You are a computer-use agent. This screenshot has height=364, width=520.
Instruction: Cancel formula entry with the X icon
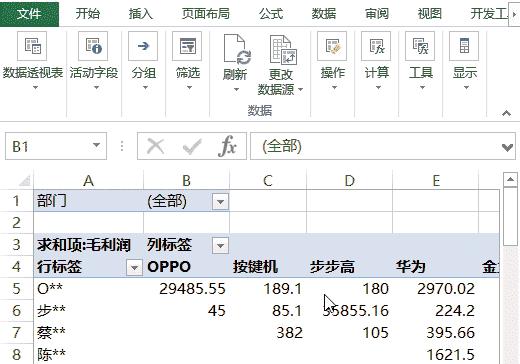[155, 146]
